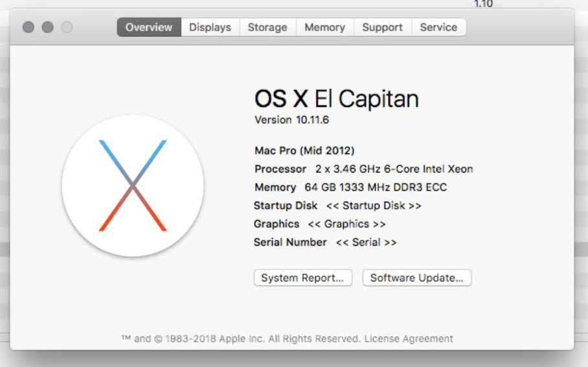588x367 pixels.
Task: Open the Displays tab
Action: point(210,27)
